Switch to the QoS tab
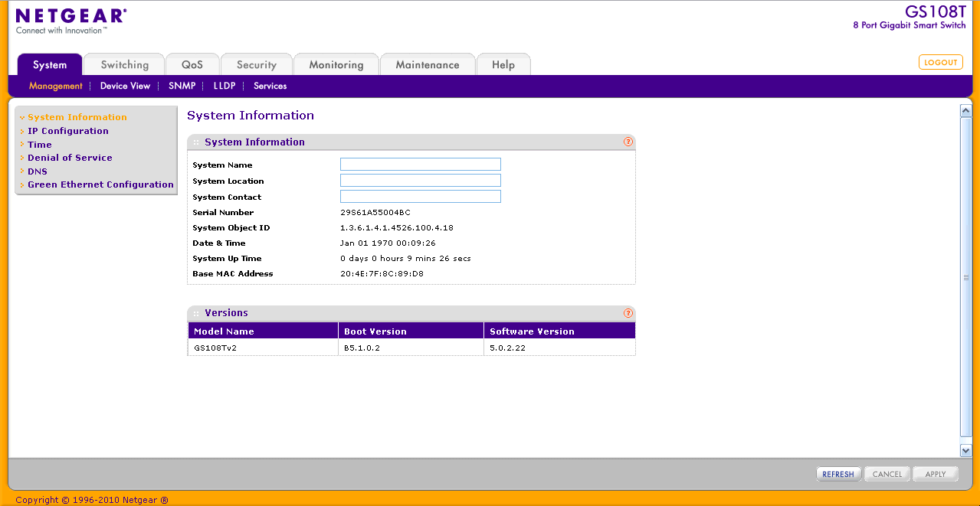Screen dimensions: 980x506 coord(192,65)
